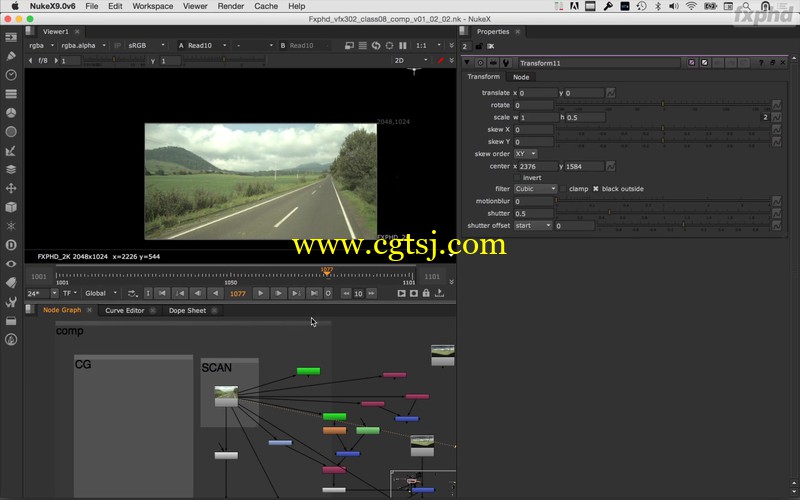800x500 pixels.
Task: Open the 2D view mode dropdown
Action: [410, 61]
